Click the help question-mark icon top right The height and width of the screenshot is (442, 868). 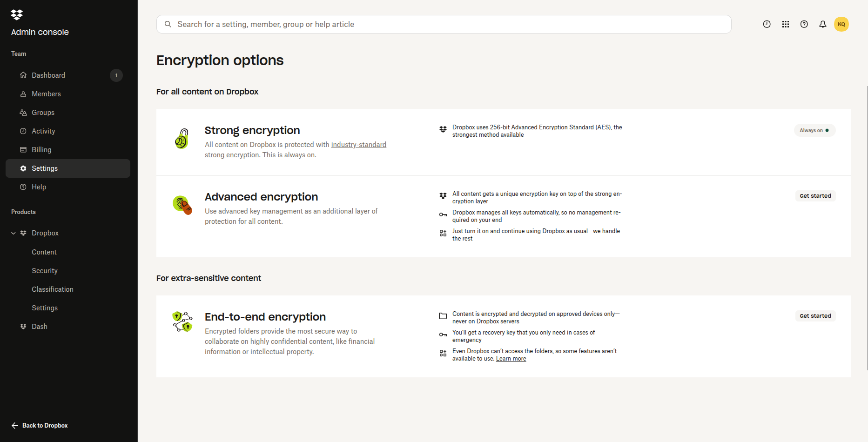tap(804, 24)
